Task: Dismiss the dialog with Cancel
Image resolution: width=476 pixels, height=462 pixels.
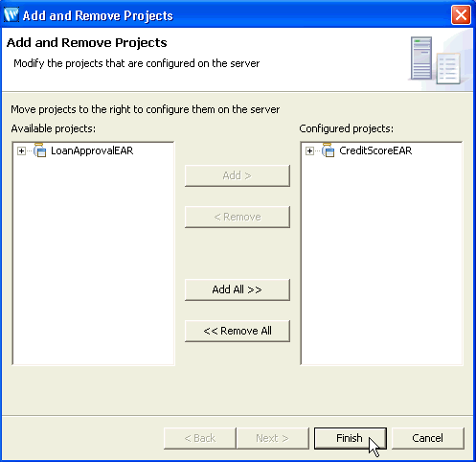Action: click(428, 438)
